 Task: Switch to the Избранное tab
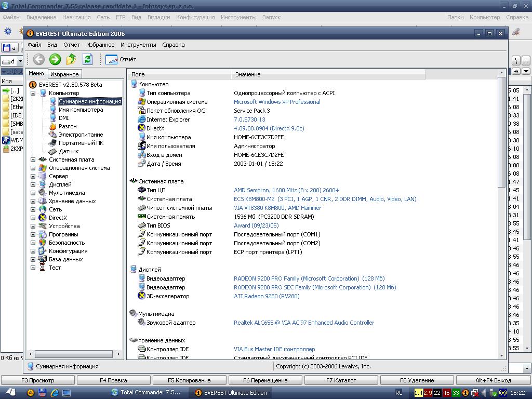[x=65, y=74]
